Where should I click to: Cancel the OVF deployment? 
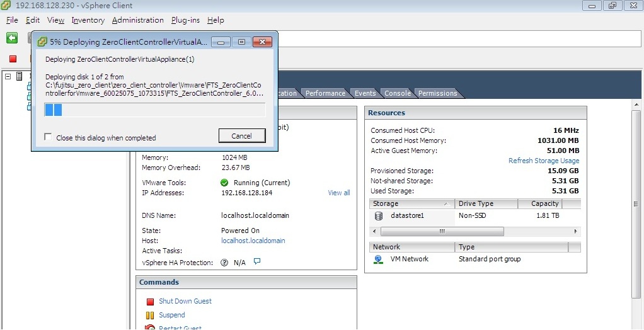click(x=241, y=136)
